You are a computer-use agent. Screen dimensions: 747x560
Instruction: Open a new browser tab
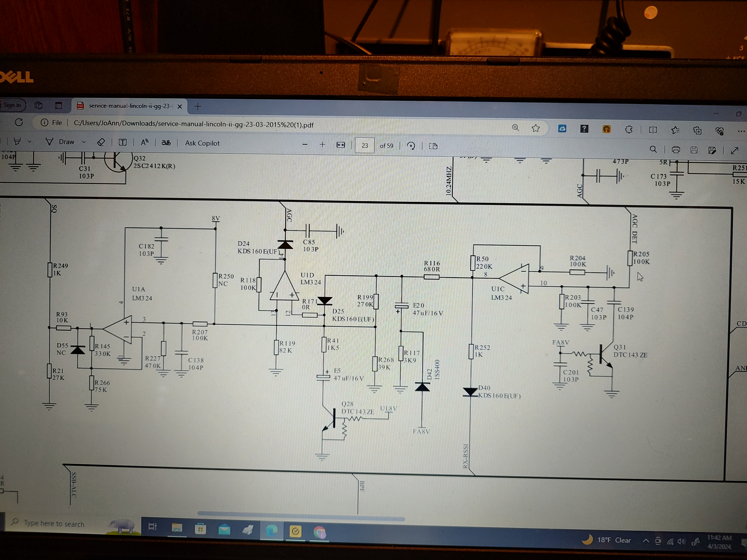198,106
